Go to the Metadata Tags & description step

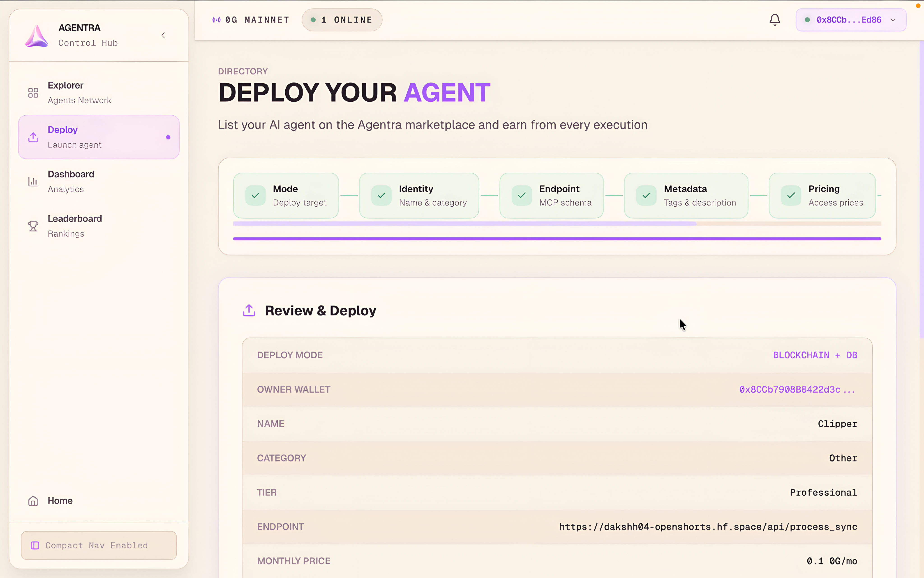click(686, 195)
